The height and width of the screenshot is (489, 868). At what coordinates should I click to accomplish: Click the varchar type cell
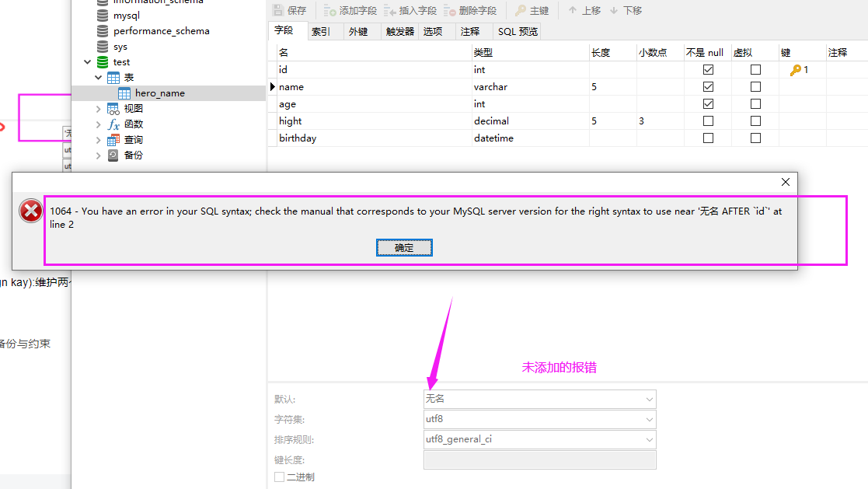click(x=530, y=87)
